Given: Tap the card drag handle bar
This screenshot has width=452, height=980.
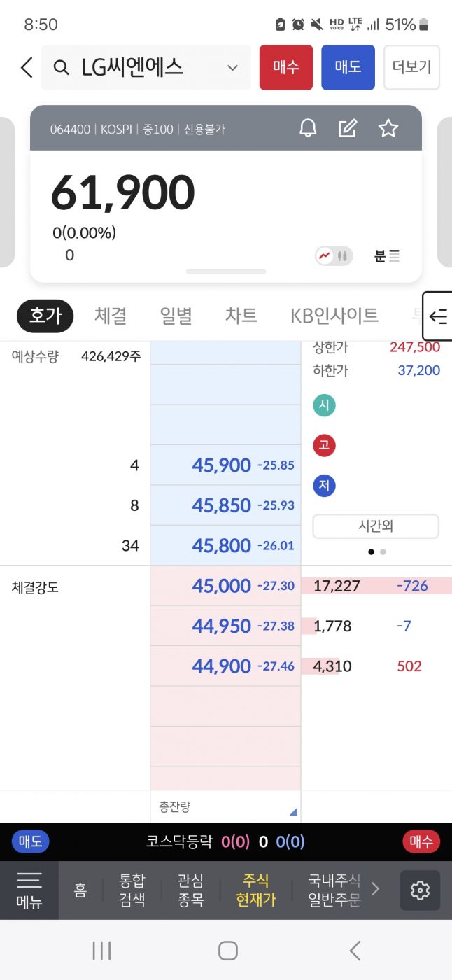Looking at the screenshot, I should (x=225, y=272).
